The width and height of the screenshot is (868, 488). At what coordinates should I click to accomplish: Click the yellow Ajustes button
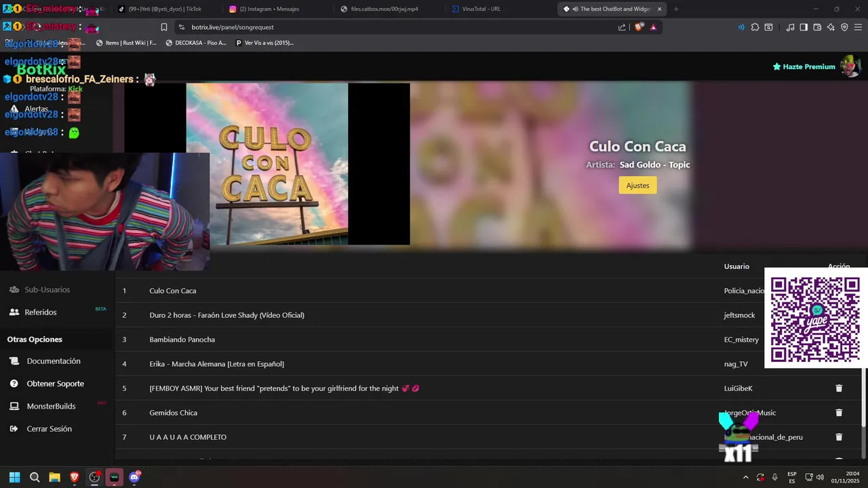637,185
